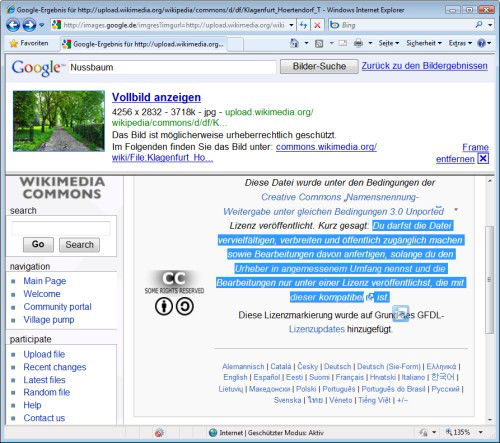Click the address bar URL field
This screenshot has width=500, height=443.
(x=169, y=25)
